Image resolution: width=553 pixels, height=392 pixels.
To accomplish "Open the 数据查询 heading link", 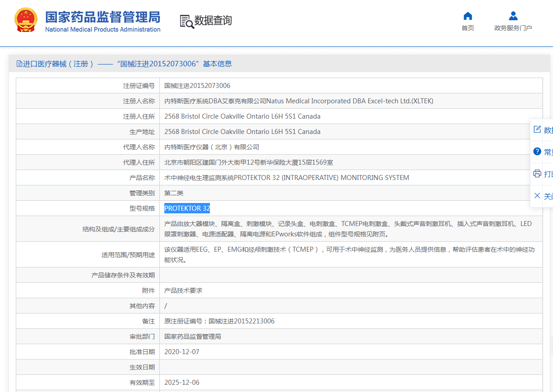I will click(x=213, y=21).
